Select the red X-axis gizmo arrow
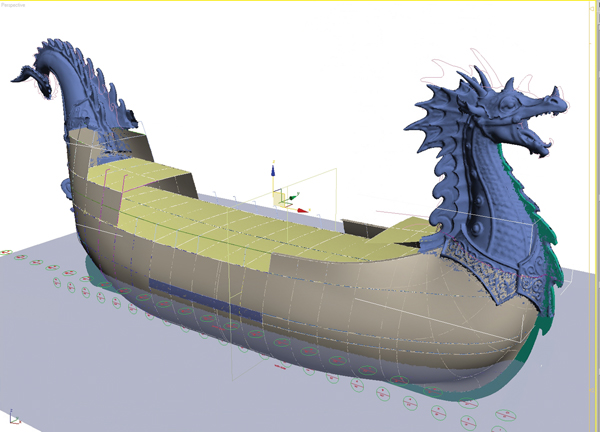Image resolution: width=600 pixels, height=432 pixels. [x=305, y=210]
